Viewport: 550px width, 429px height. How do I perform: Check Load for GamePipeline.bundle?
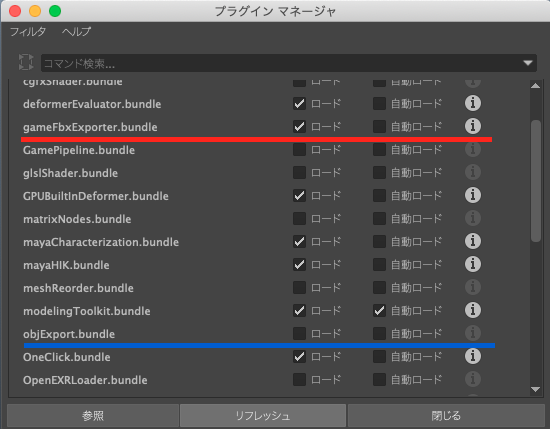[x=299, y=150]
